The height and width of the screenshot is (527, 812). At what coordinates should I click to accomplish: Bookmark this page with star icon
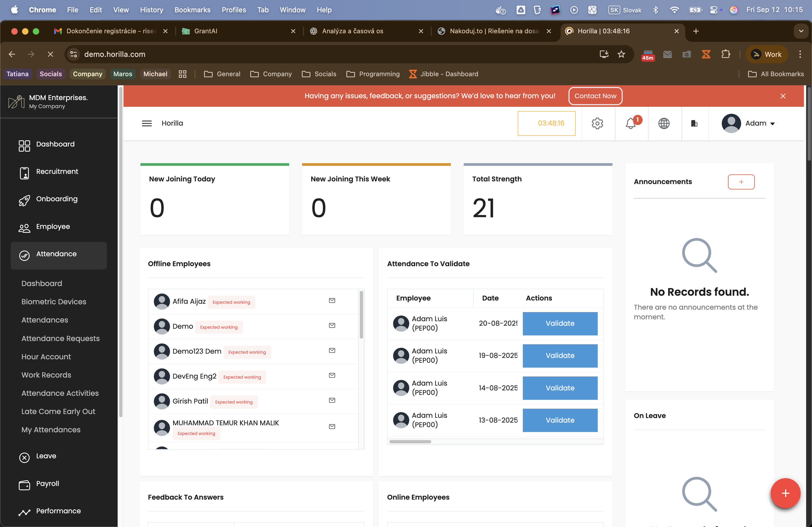point(621,54)
